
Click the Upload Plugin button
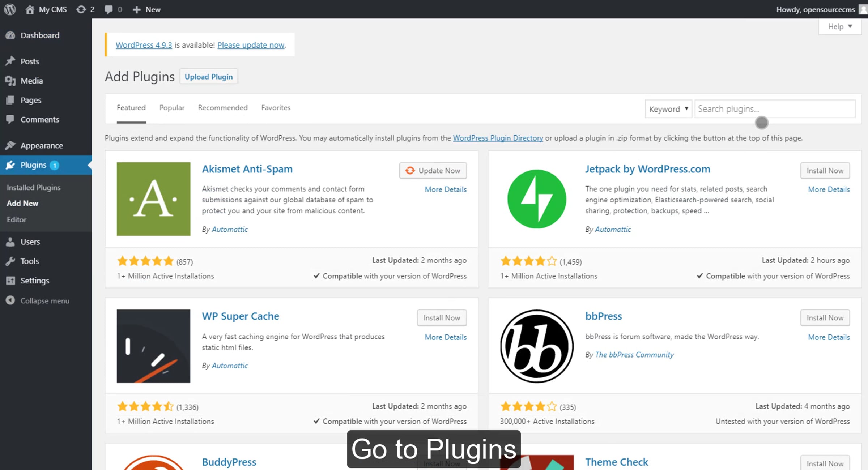pyautogui.click(x=209, y=77)
